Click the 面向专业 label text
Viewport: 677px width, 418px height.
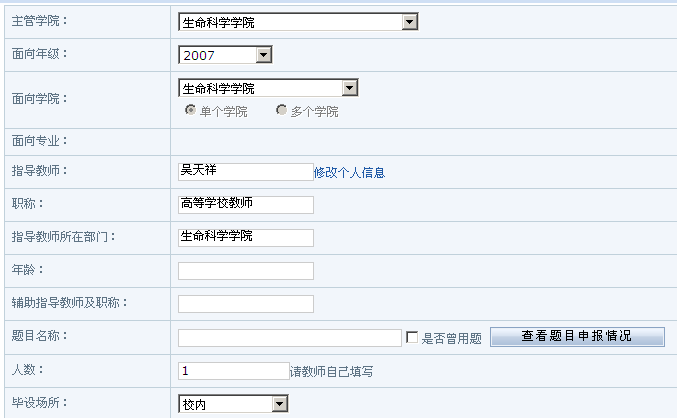tap(38, 141)
